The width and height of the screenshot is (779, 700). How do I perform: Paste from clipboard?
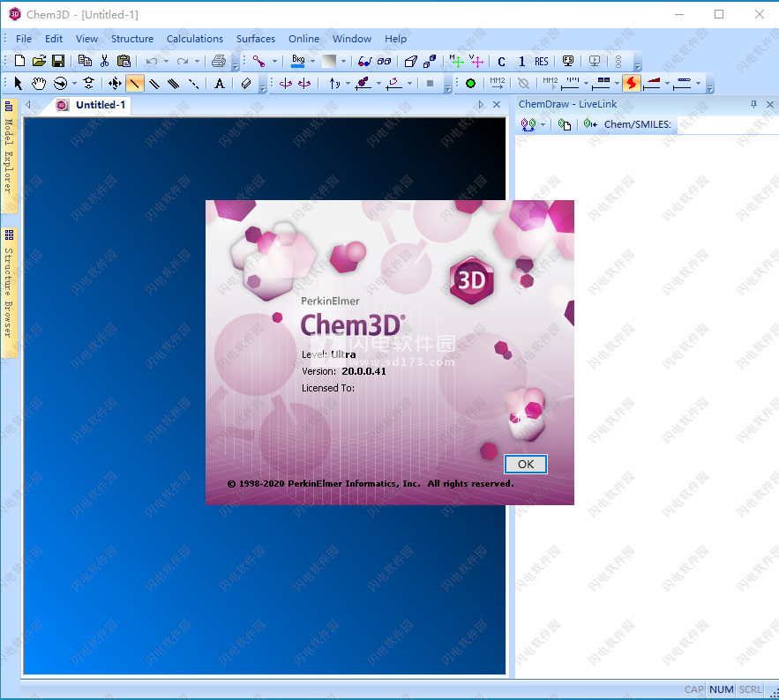click(124, 61)
